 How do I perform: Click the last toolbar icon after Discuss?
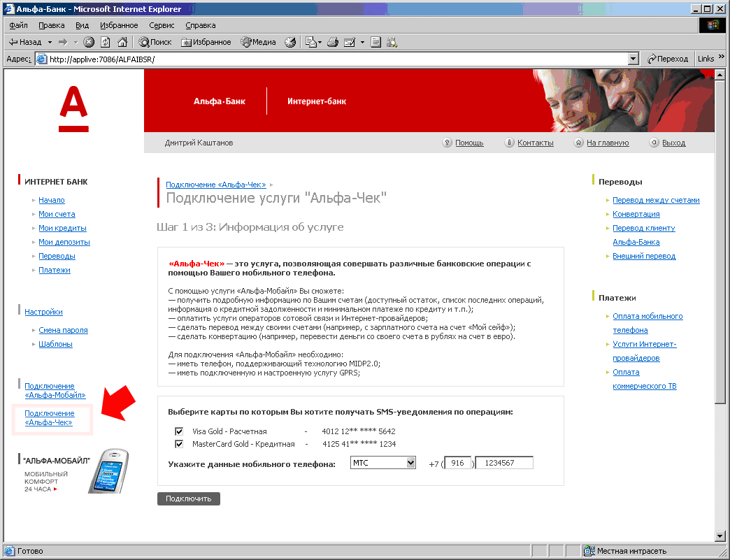[x=392, y=42]
